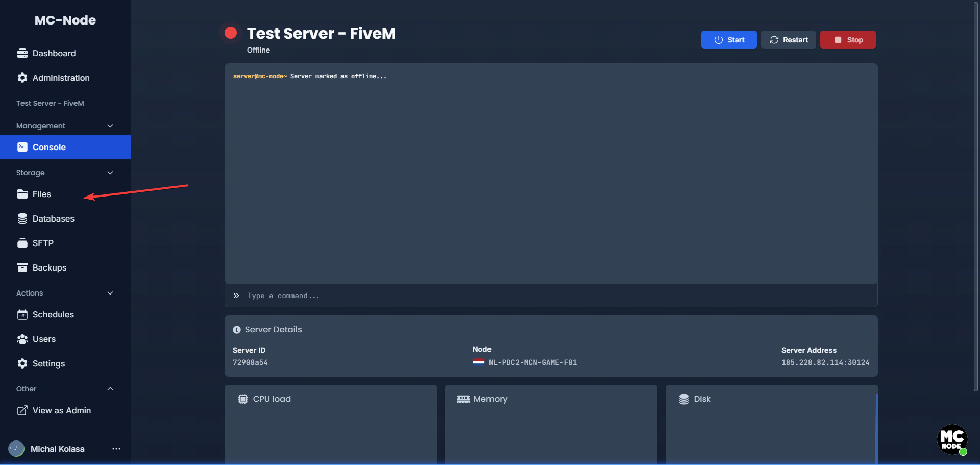Viewport: 980px width, 465px height.
Task: Select the Console menu item
Action: coord(65,147)
